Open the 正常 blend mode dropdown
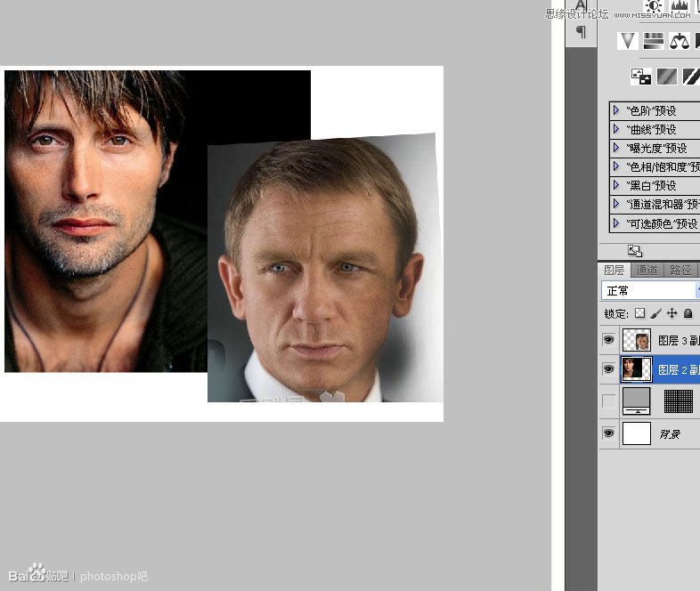 [650, 291]
